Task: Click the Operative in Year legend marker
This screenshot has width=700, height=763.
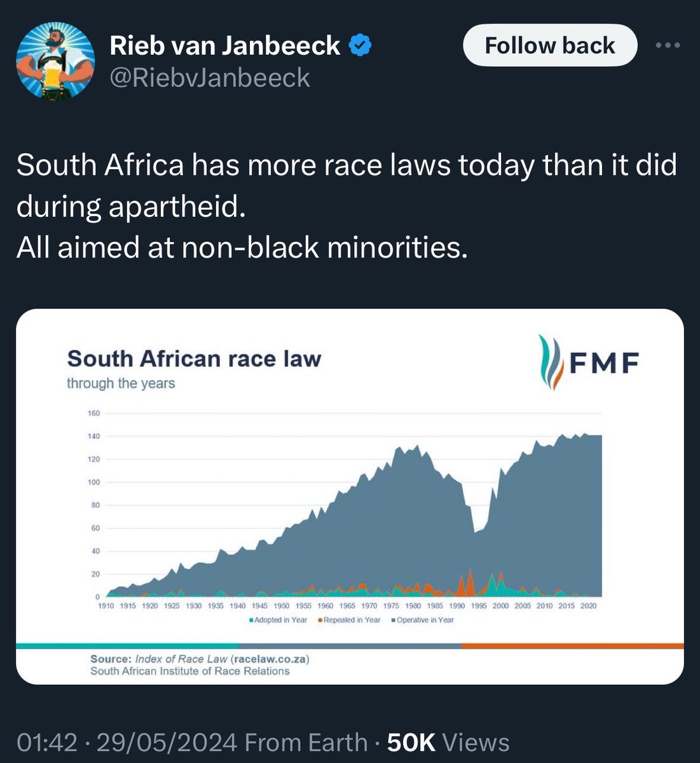Action: click(x=394, y=620)
